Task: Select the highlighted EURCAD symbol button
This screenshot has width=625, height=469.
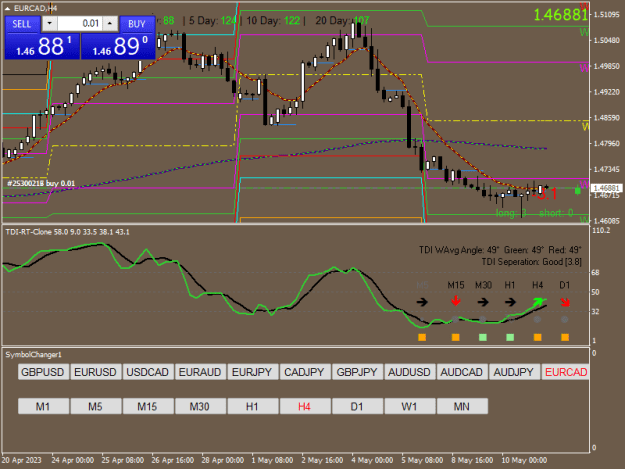Action: (x=565, y=372)
